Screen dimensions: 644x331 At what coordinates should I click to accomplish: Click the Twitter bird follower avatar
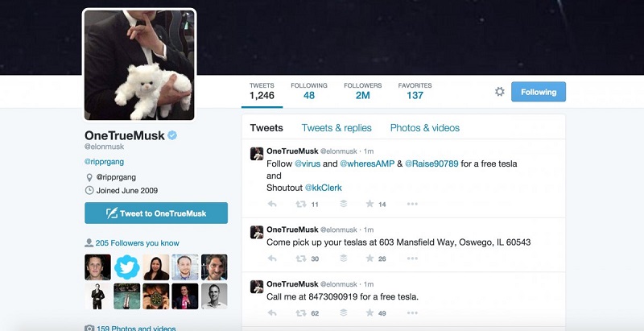point(127,267)
